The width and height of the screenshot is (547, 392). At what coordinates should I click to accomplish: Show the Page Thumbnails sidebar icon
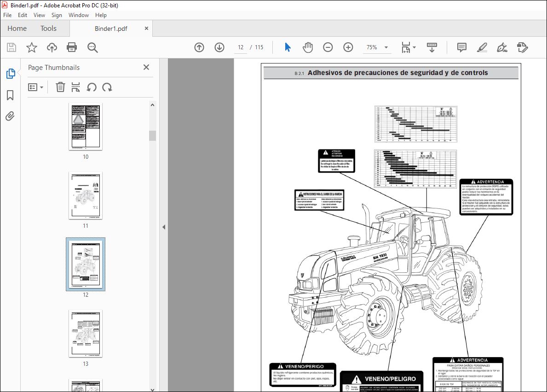click(x=11, y=74)
